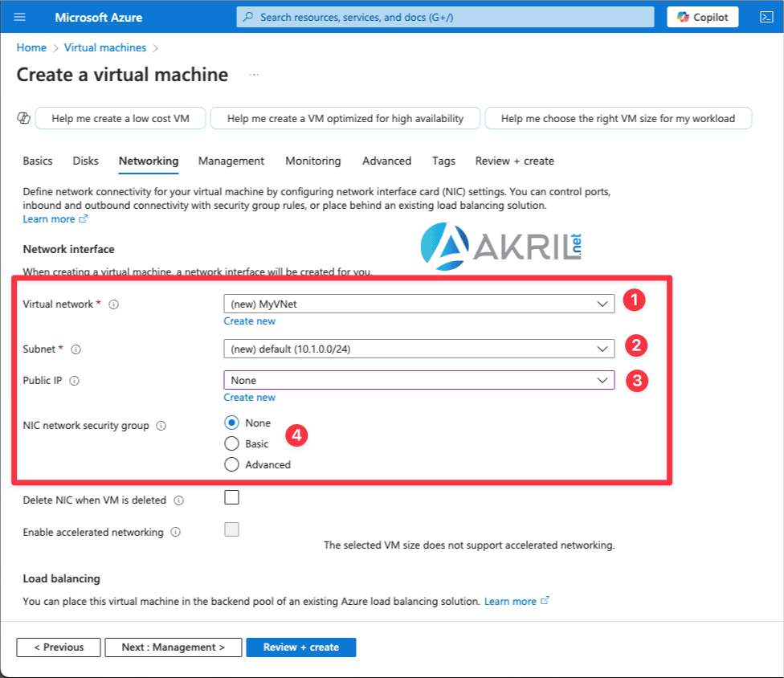Go to Review + create tab
The height and width of the screenshot is (678, 784).
[514, 161]
